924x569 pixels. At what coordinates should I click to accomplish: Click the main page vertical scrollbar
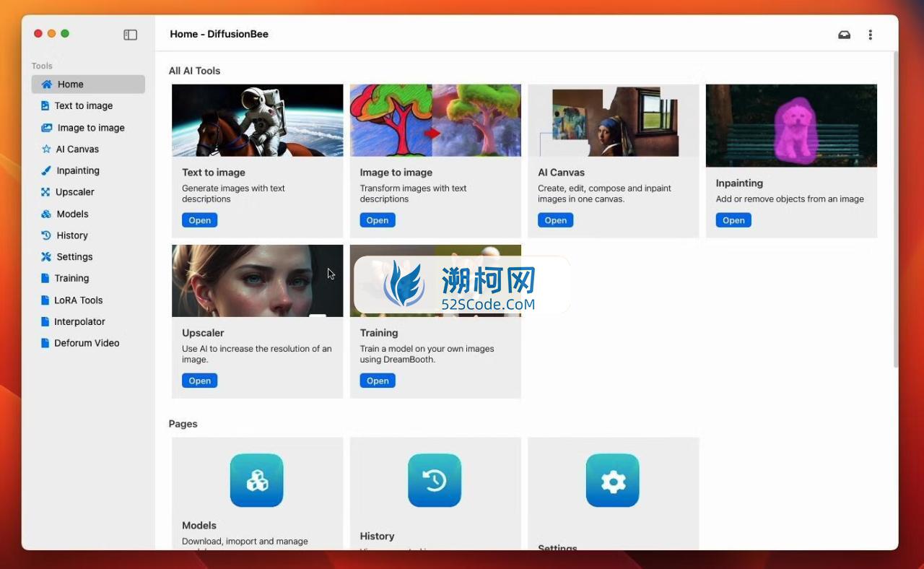click(x=895, y=209)
